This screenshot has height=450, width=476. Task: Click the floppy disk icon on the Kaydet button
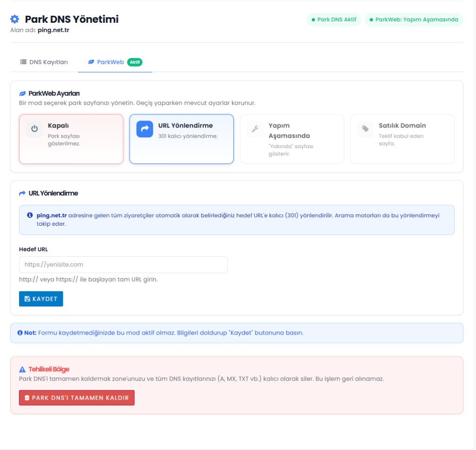click(27, 299)
